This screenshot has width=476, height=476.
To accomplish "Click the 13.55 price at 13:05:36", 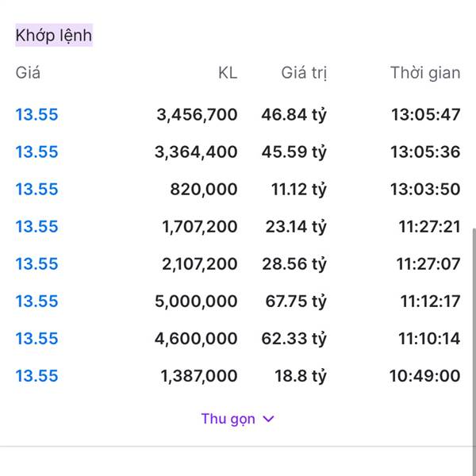I will [x=36, y=152].
